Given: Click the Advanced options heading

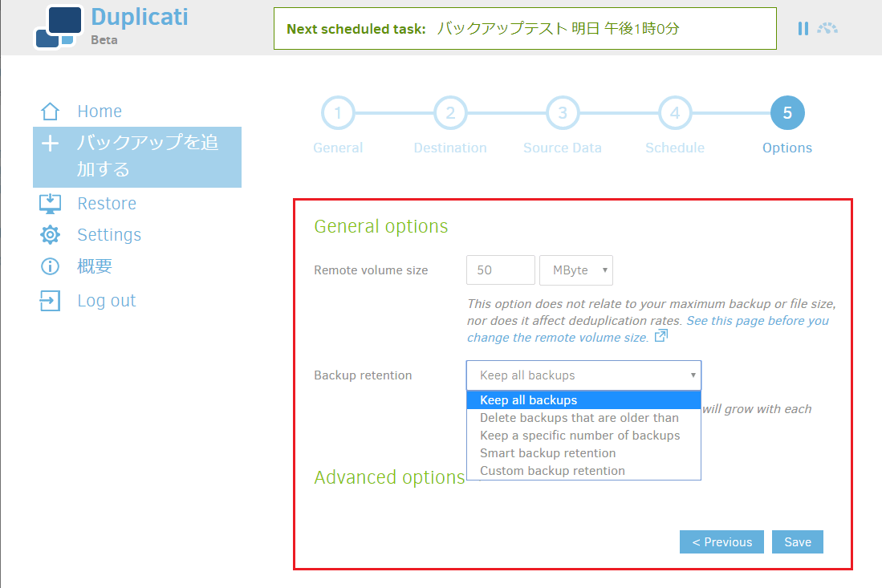Looking at the screenshot, I should [389, 478].
